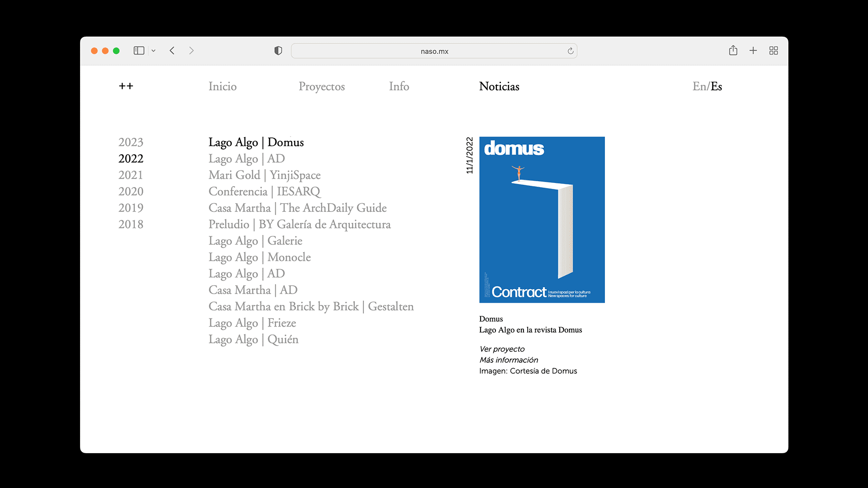Open the Lago Algo | AD entry below Monocle
Image resolution: width=868 pixels, height=488 pixels.
[x=247, y=273]
